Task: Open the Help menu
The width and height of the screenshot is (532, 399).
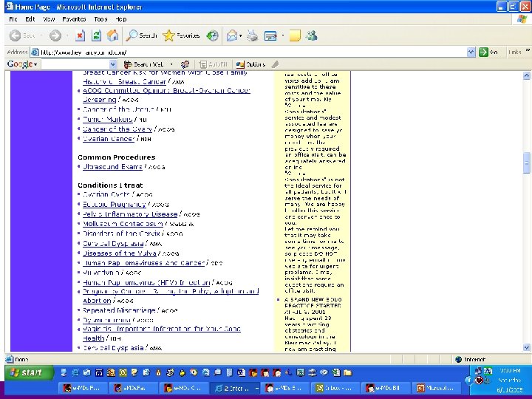Action: pyautogui.click(x=121, y=19)
